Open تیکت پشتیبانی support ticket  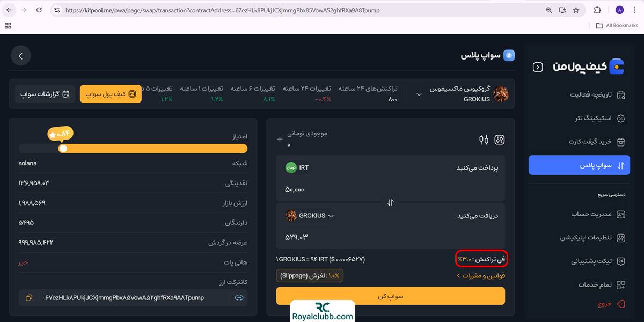click(x=598, y=261)
